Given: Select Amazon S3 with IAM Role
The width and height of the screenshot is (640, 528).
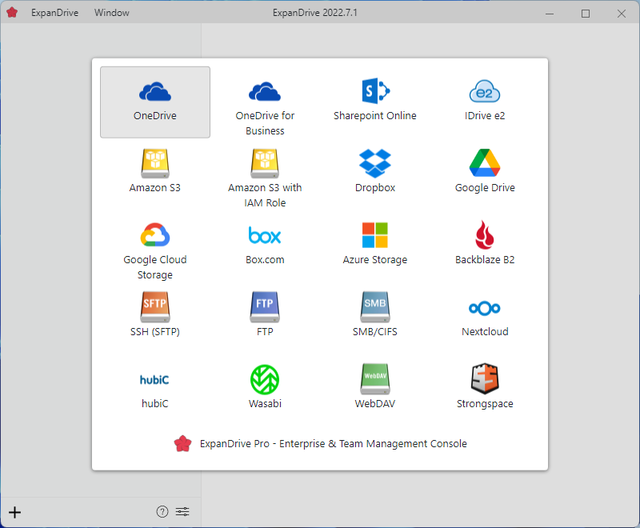Looking at the screenshot, I should (x=265, y=163).
